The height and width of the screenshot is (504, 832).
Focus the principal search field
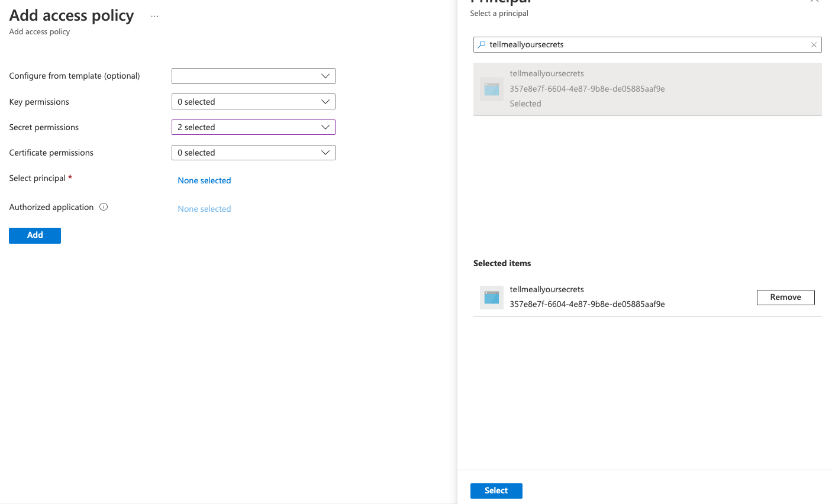(647, 44)
